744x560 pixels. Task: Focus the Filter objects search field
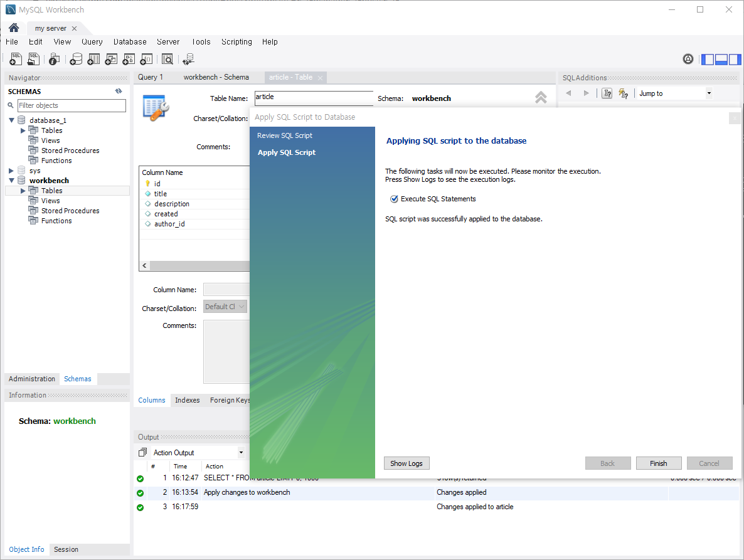(x=72, y=105)
